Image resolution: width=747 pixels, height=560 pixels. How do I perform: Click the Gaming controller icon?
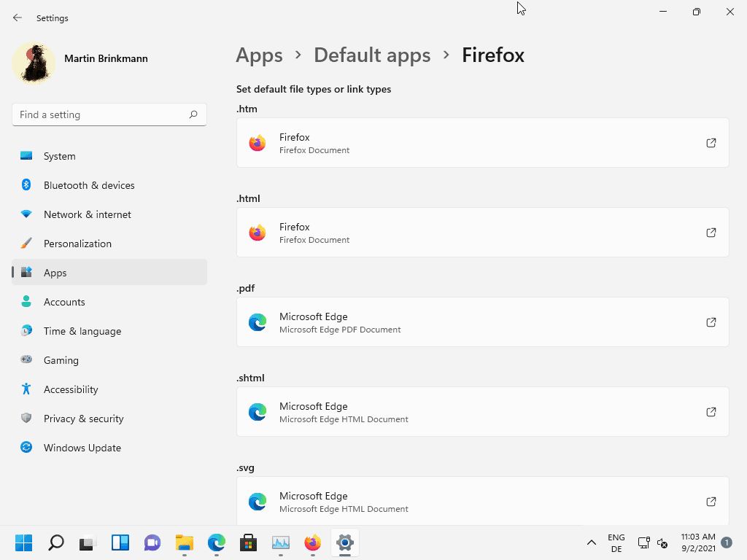tap(26, 359)
